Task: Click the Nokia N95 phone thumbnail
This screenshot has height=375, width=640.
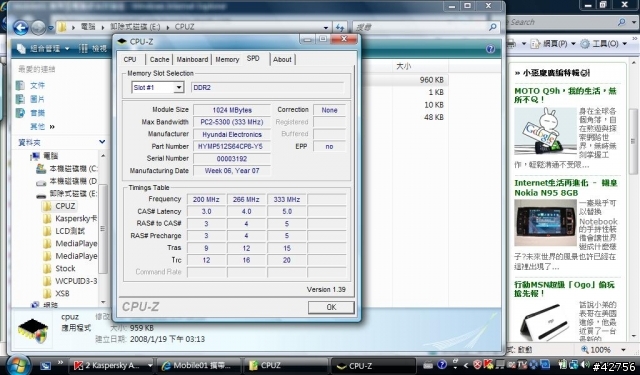Action: [x=545, y=223]
